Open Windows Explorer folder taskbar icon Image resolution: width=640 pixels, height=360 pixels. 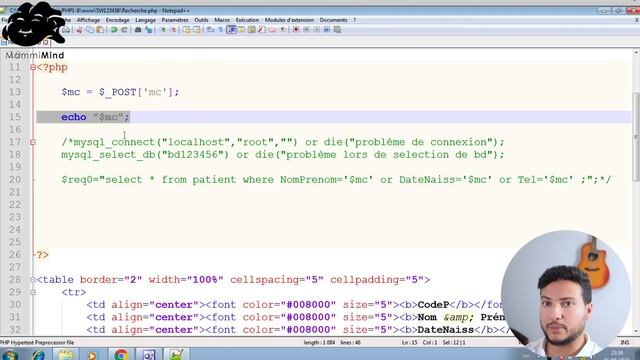tap(66, 355)
